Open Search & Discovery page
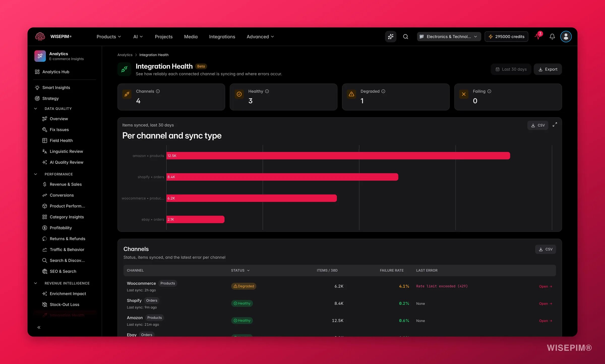Viewport: 605px width, 364px height. [68, 260]
